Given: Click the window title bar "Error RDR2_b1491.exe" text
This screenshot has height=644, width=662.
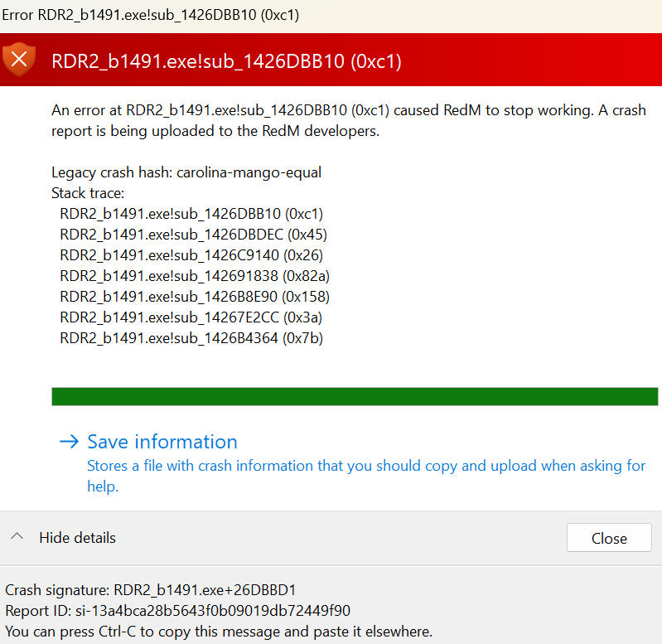Looking at the screenshot, I should tap(150, 15).
